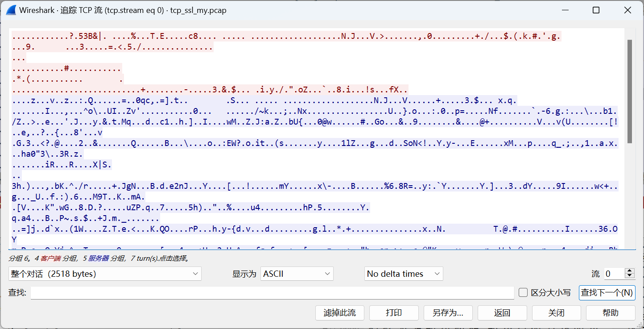Change 显示为 format from ASCII dropdown

click(x=297, y=273)
